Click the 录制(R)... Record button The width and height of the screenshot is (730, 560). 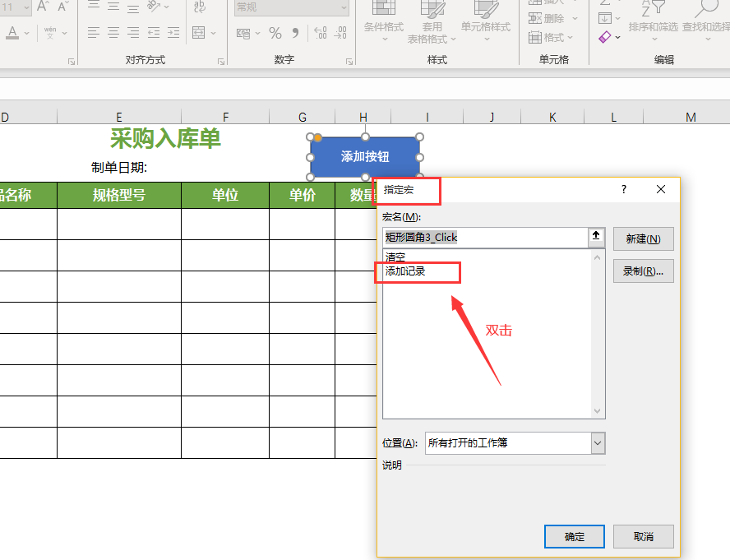tap(643, 271)
